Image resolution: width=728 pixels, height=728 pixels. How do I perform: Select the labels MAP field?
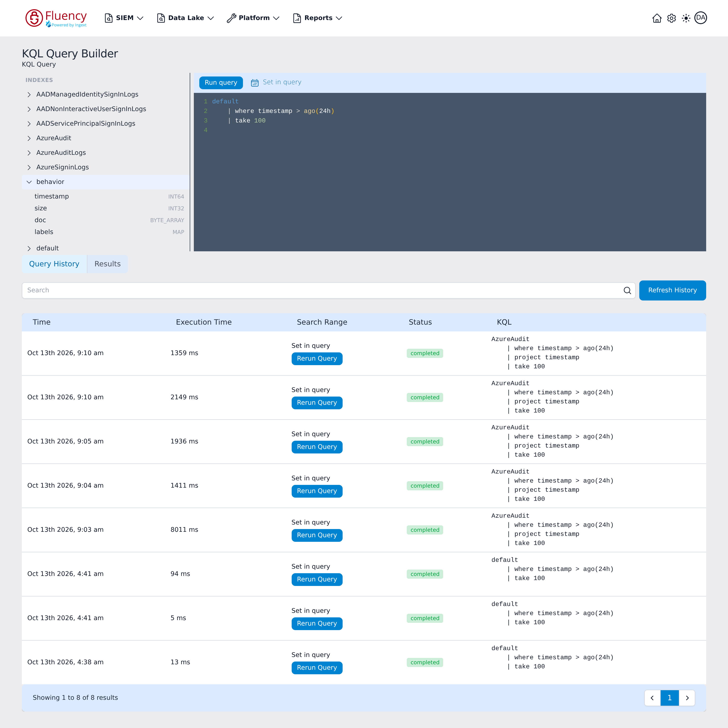tap(109, 232)
